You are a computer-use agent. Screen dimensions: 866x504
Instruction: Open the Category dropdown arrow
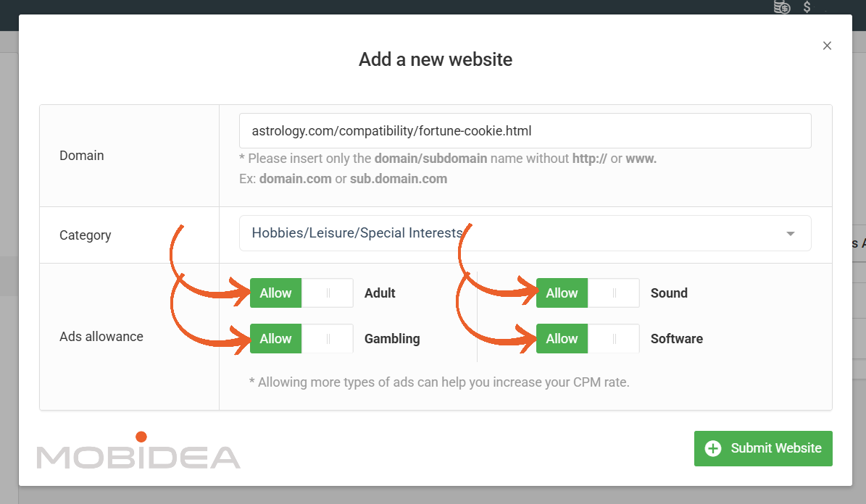[x=791, y=233]
